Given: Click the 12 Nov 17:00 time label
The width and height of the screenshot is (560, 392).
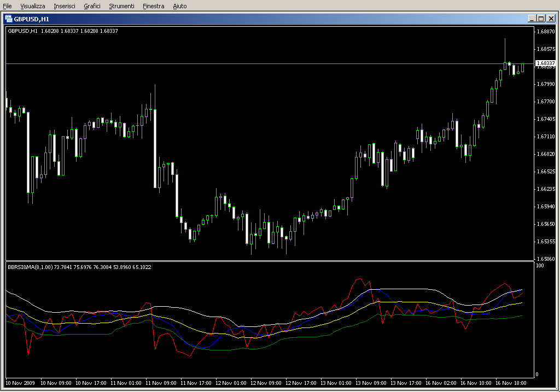Looking at the screenshot, I should (x=301, y=383).
